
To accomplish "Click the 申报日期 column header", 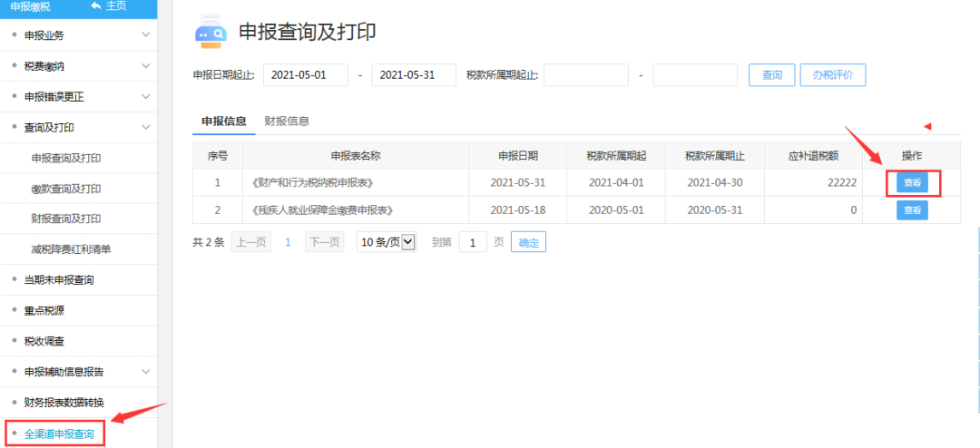I will point(518,156).
